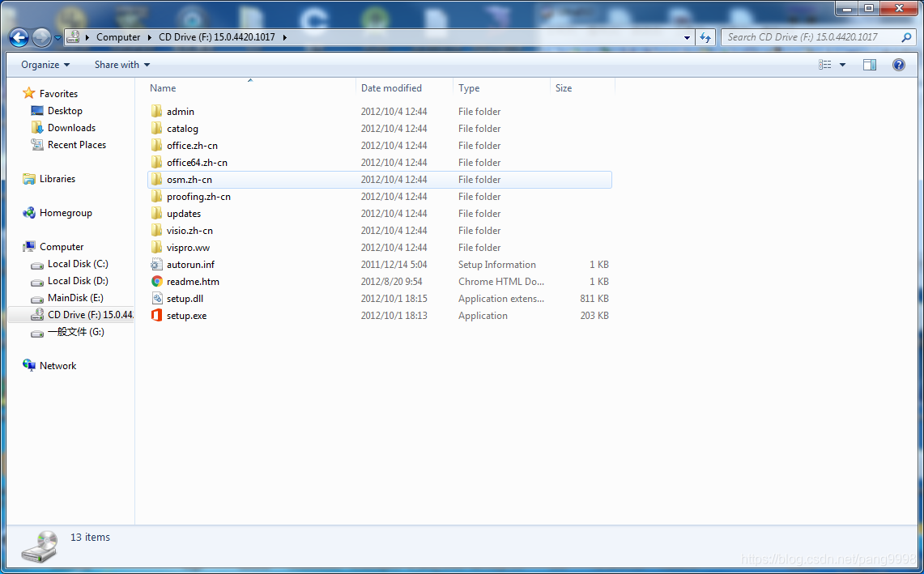924x574 pixels.
Task: Expand arrow after Computer in breadcrumb
Action: click(x=150, y=36)
